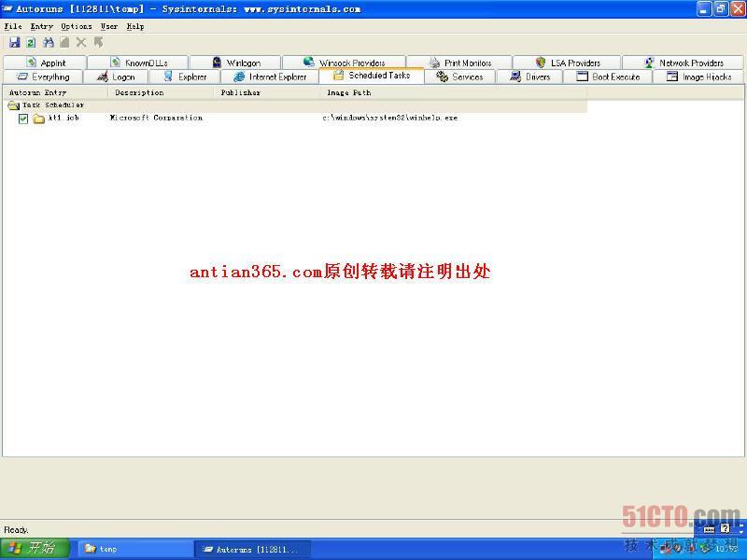The width and height of the screenshot is (747, 560).
Task: Click the Autoruns title bar icon
Action: point(7,8)
